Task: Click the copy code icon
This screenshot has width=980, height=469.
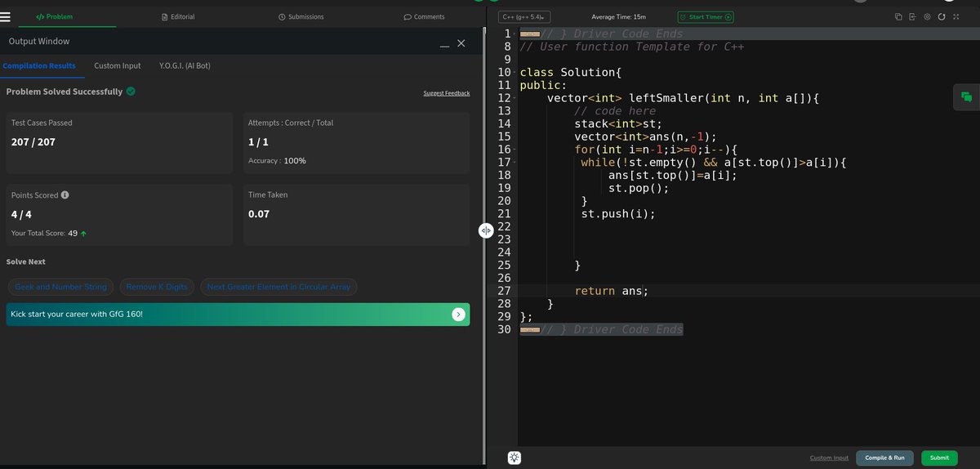Action: tap(898, 16)
